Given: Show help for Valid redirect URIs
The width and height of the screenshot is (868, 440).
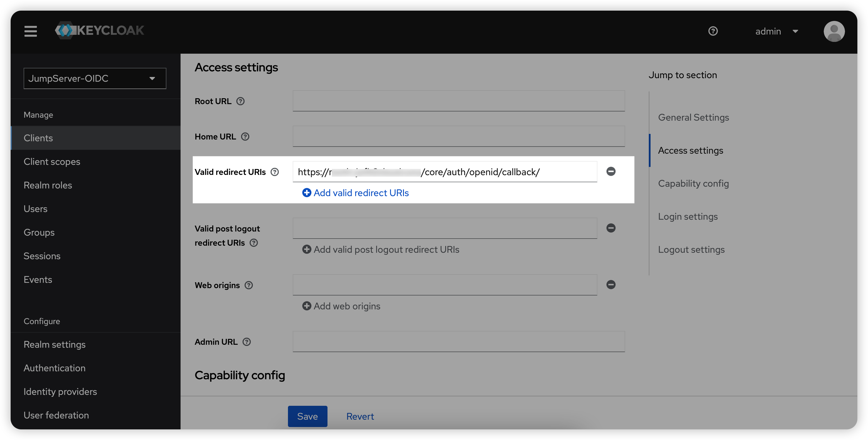Looking at the screenshot, I should point(275,172).
